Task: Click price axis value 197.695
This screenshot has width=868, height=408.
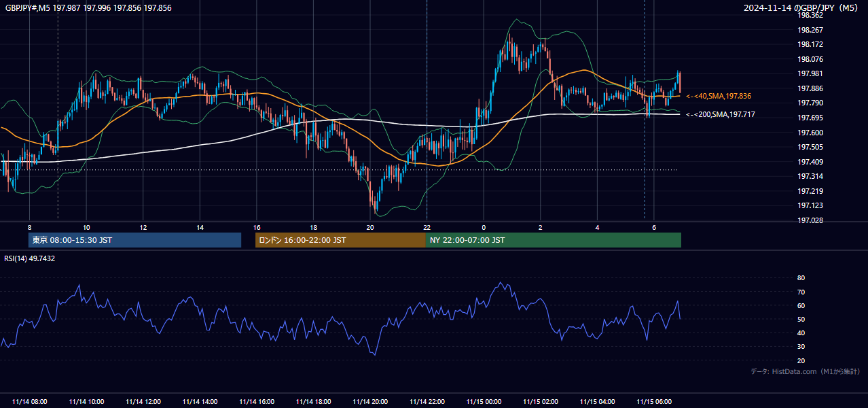Action: [x=810, y=118]
